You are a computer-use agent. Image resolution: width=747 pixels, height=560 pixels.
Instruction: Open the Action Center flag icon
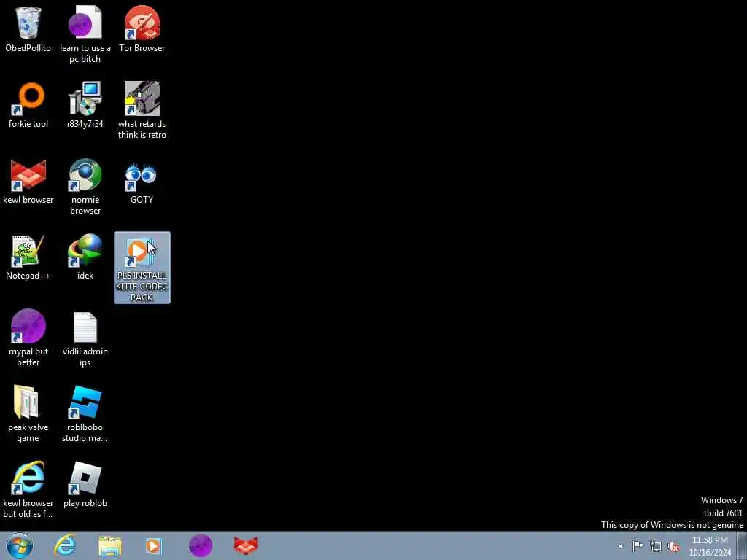(638, 545)
